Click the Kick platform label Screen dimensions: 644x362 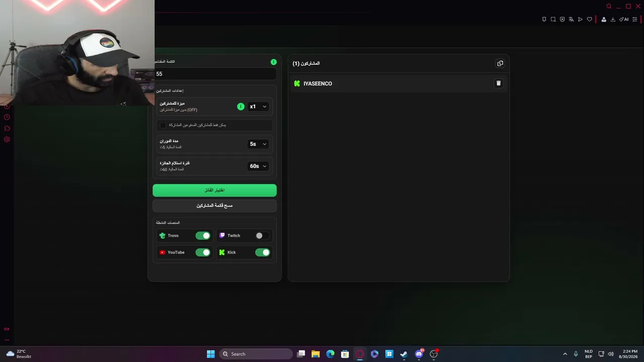click(231, 252)
